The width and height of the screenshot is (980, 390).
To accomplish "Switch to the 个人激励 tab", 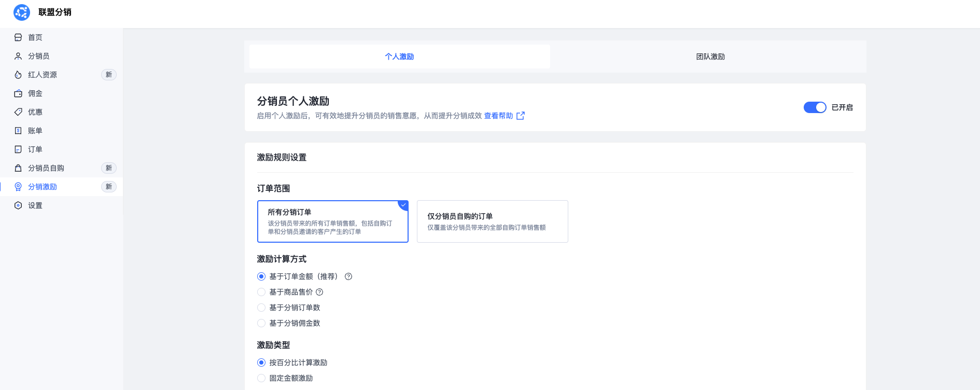I will tap(400, 57).
